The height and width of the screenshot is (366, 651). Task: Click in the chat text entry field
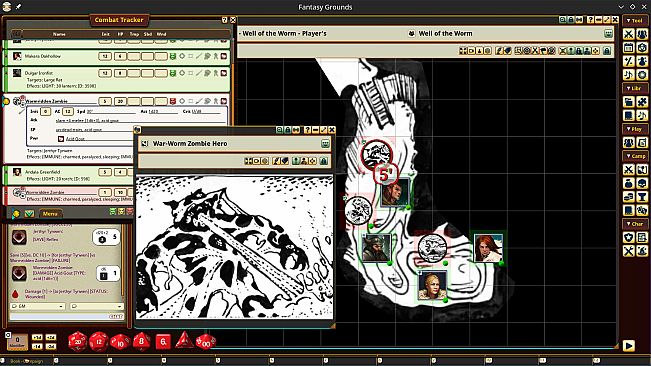[x=66, y=316]
